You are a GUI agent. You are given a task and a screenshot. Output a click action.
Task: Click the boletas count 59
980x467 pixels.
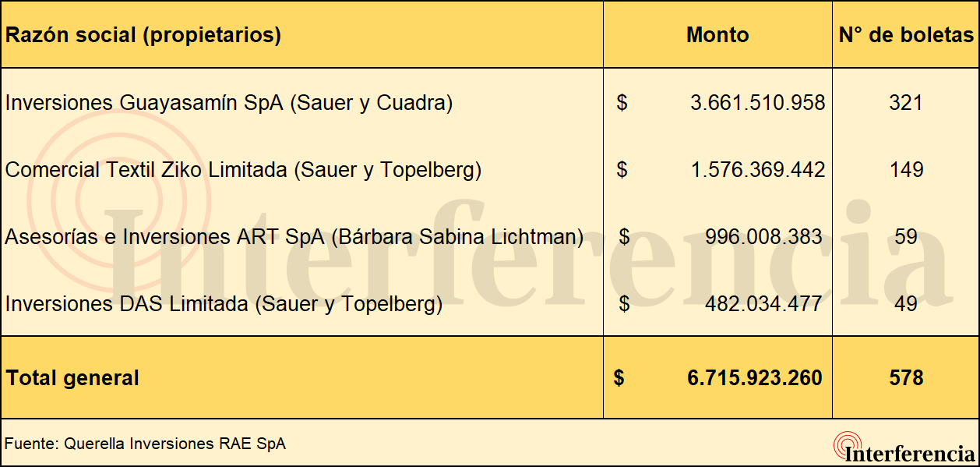click(x=906, y=237)
